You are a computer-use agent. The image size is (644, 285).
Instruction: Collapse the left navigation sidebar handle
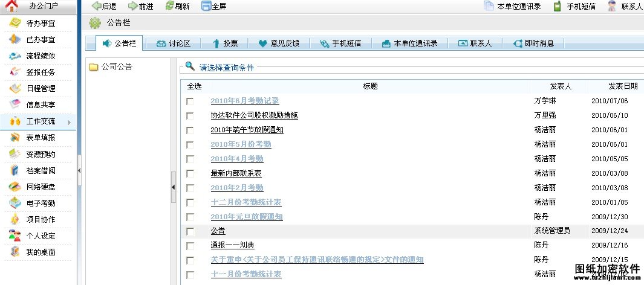[x=79, y=170]
